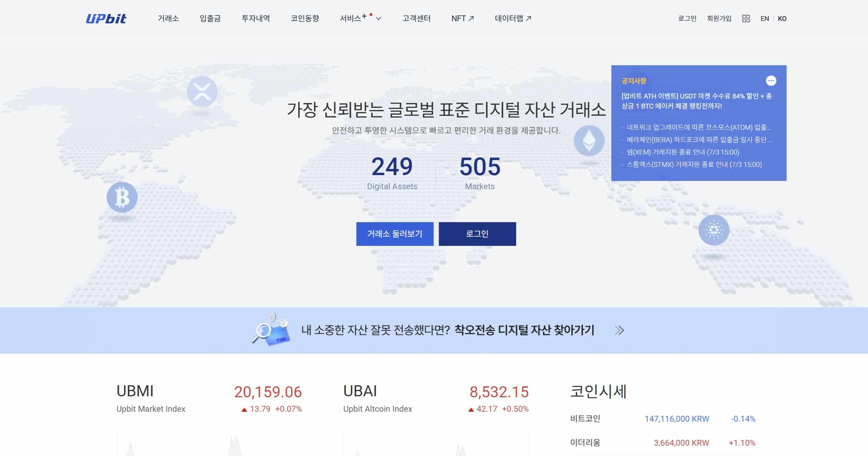Open 코인동향 in the top navigation
This screenshot has height=456, width=868.
305,19
